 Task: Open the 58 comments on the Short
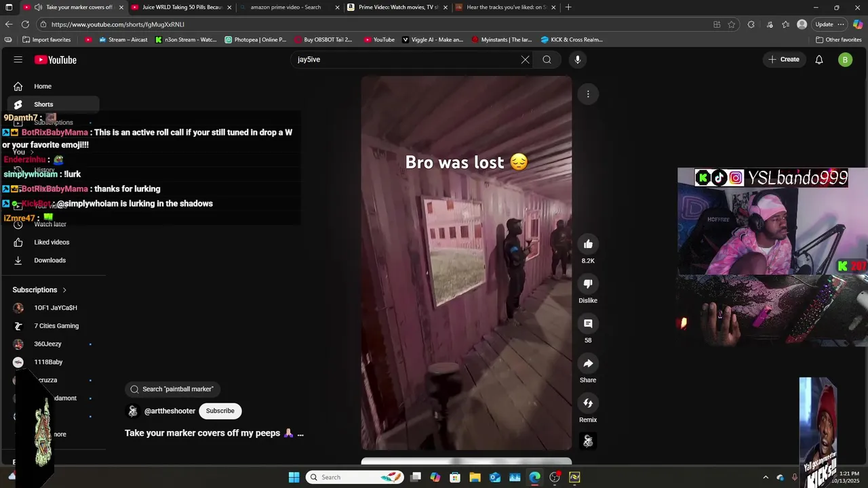click(588, 323)
